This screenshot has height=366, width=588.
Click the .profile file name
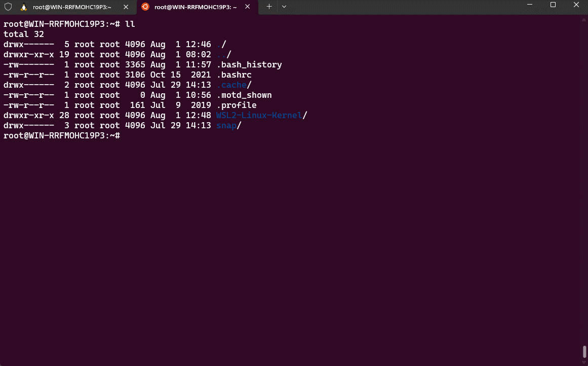[x=236, y=105]
